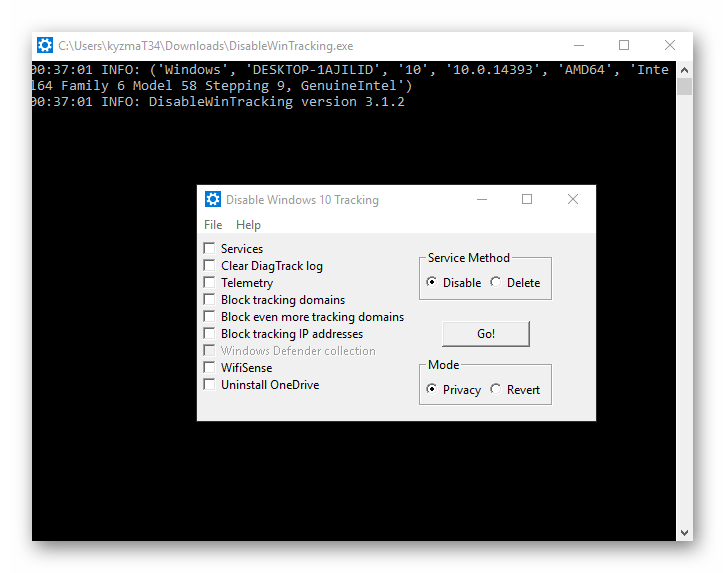725x573 pixels.
Task: Click the 'Disable Windows 10 Tracking' title text
Action: [302, 200]
